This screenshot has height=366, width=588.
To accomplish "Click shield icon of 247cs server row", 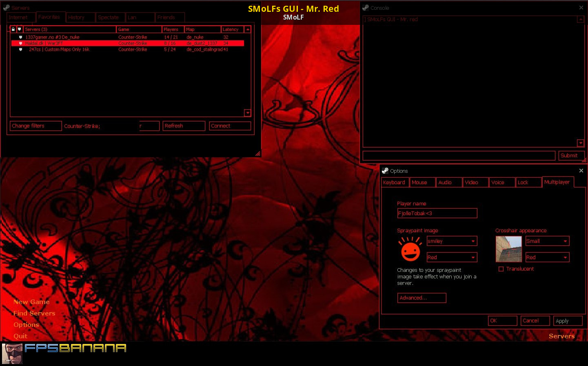I will [x=20, y=49].
